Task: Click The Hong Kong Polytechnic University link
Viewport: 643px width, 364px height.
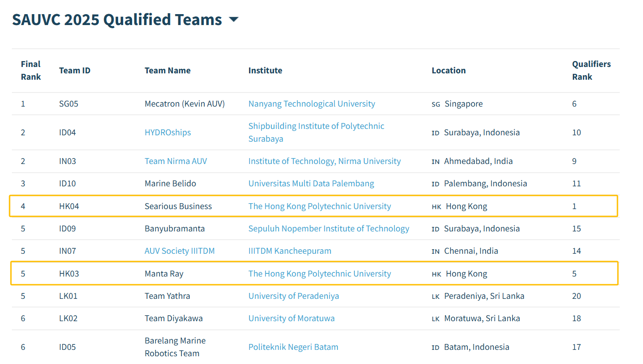Action: click(x=319, y=206)
